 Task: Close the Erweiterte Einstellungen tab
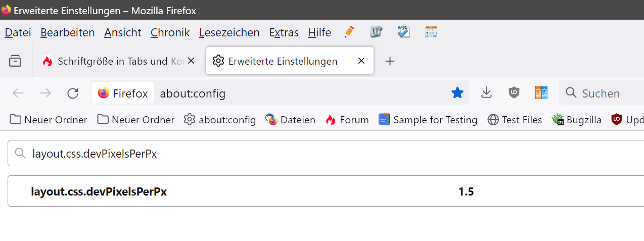[x=361, y=61]
